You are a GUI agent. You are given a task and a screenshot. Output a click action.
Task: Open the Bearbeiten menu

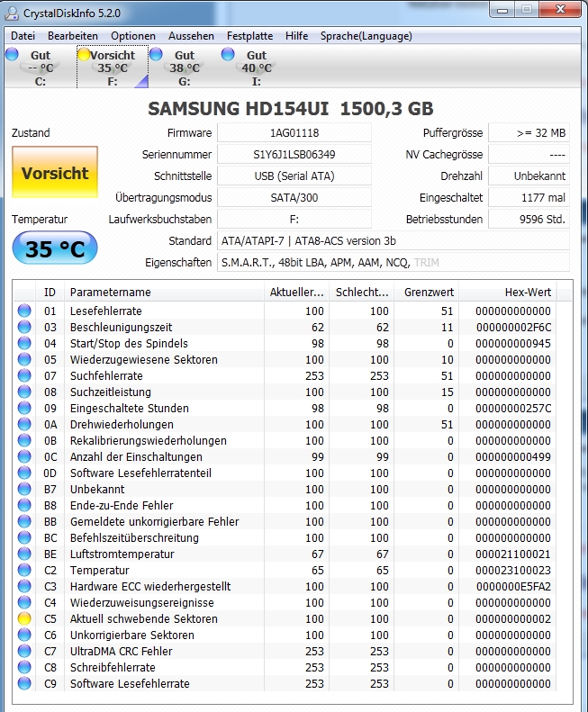[73, 36]
